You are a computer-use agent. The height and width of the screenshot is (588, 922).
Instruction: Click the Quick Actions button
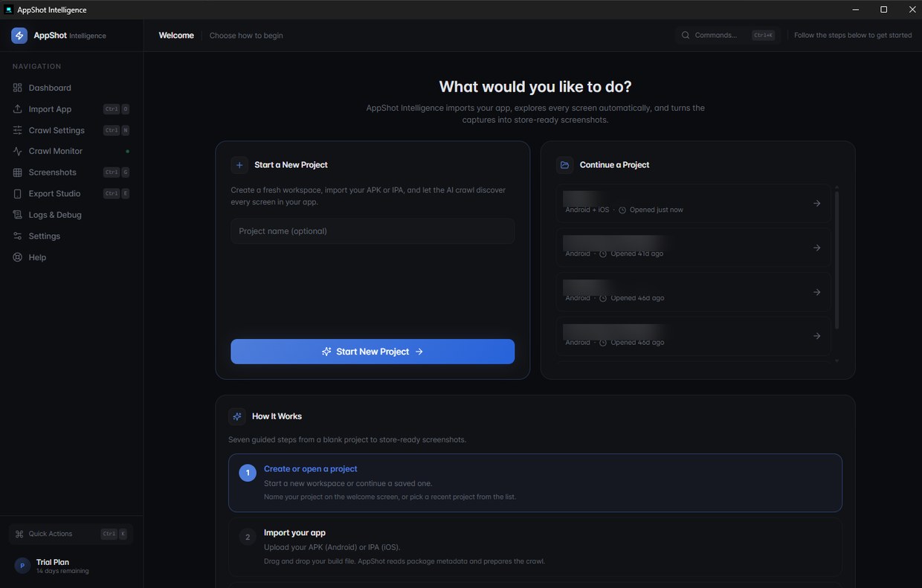coord(71,534)
